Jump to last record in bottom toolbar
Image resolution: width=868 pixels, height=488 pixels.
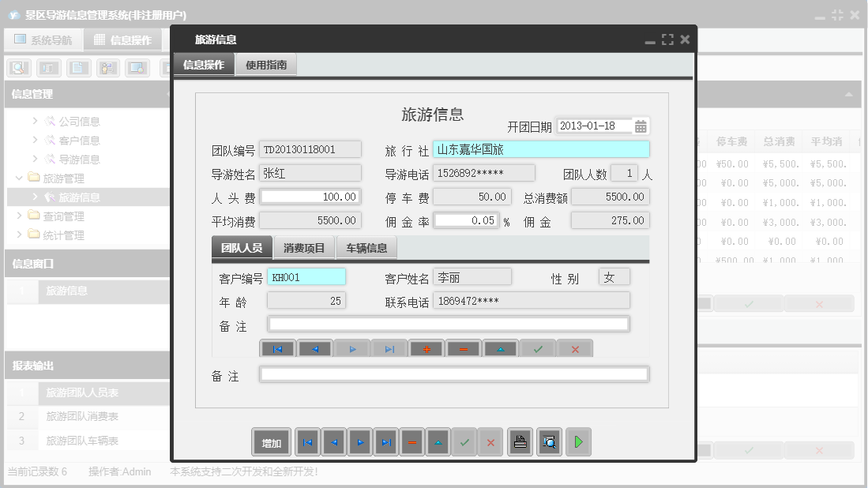385,443
